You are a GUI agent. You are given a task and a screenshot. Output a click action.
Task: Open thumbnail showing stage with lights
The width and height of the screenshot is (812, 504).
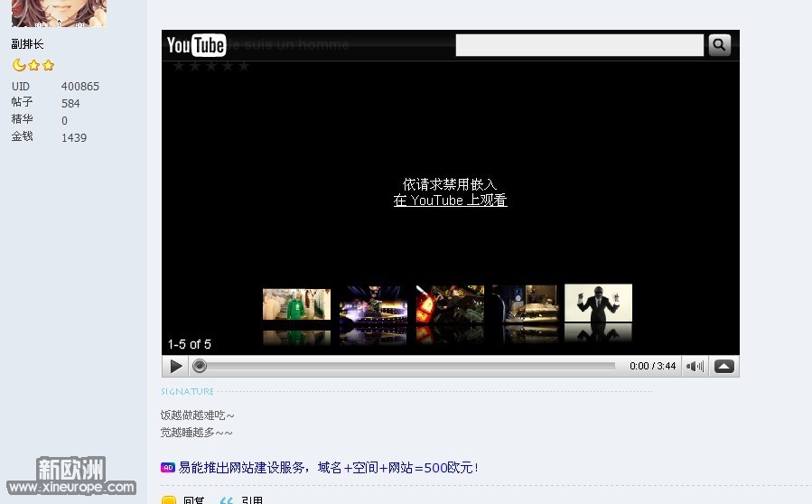pos(373,304)
